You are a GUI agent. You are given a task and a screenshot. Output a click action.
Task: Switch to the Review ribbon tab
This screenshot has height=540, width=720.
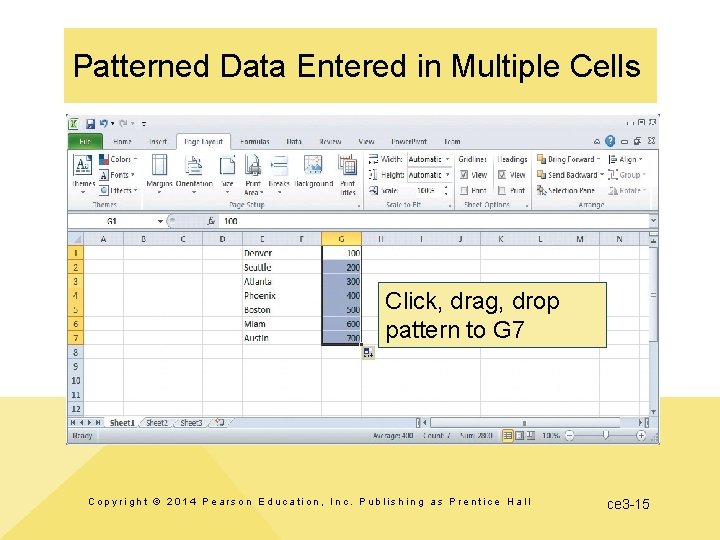pos(330,141)
